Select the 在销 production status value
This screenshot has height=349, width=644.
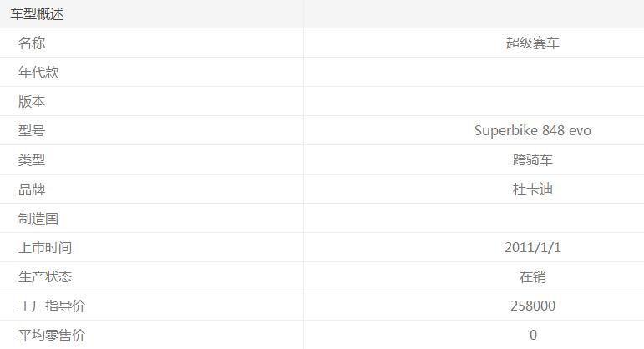tap(532, 277)
